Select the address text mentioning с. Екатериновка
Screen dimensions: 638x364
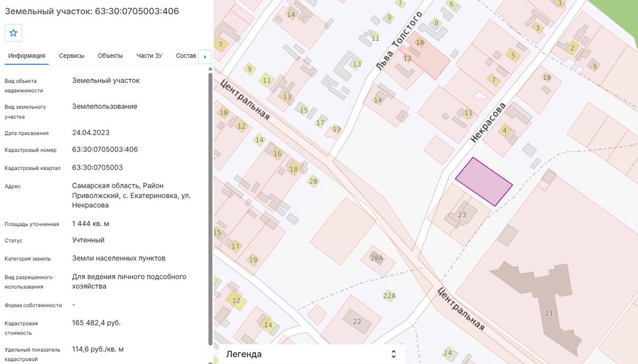pos(131,195)
